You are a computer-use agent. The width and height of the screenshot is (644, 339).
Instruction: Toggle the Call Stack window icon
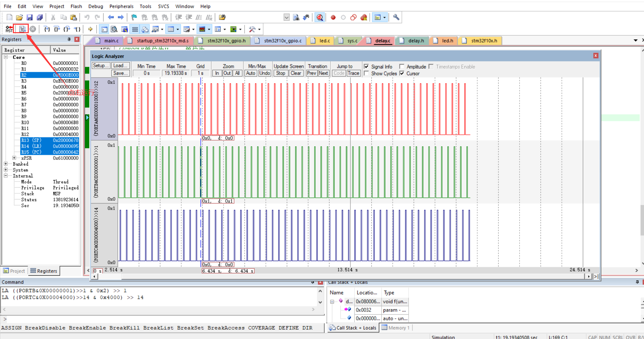coord(145,29)
